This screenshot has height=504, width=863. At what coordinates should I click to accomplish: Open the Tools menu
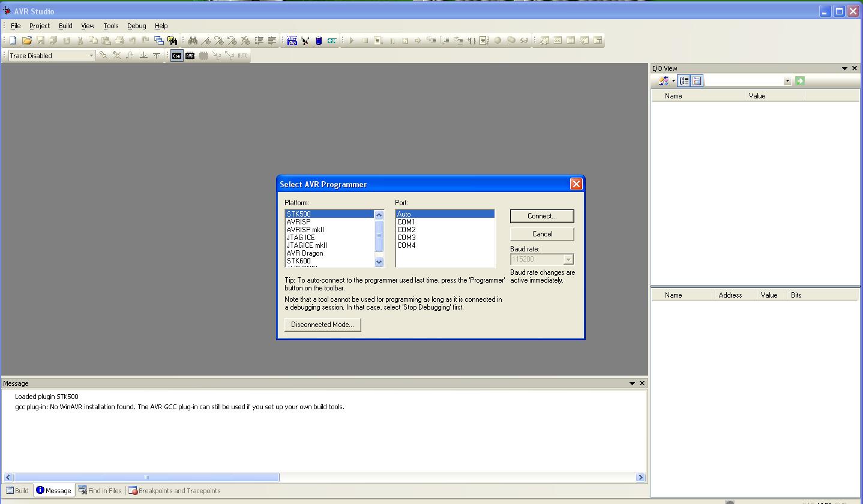point(111,26)
